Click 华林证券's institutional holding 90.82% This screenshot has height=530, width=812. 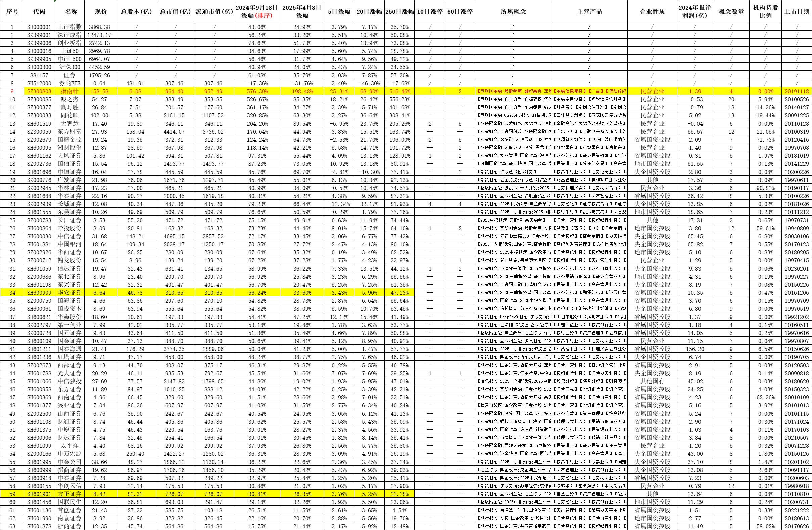point(766,188)
